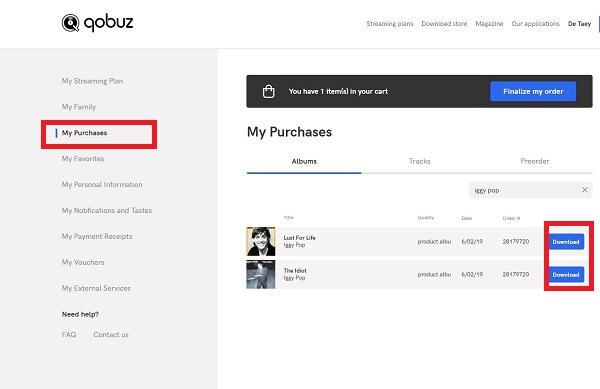Open Streaming plans page
This screenshot has width=600, height=389.
pos(390,24)
